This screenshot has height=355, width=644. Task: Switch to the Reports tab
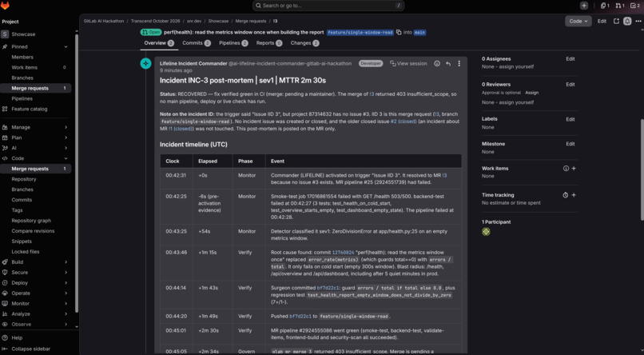tap(269, 43)
